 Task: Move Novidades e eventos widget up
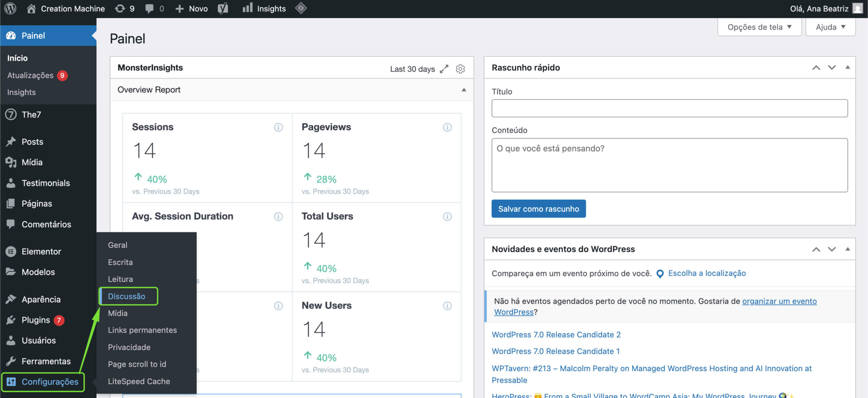(816, 250)
